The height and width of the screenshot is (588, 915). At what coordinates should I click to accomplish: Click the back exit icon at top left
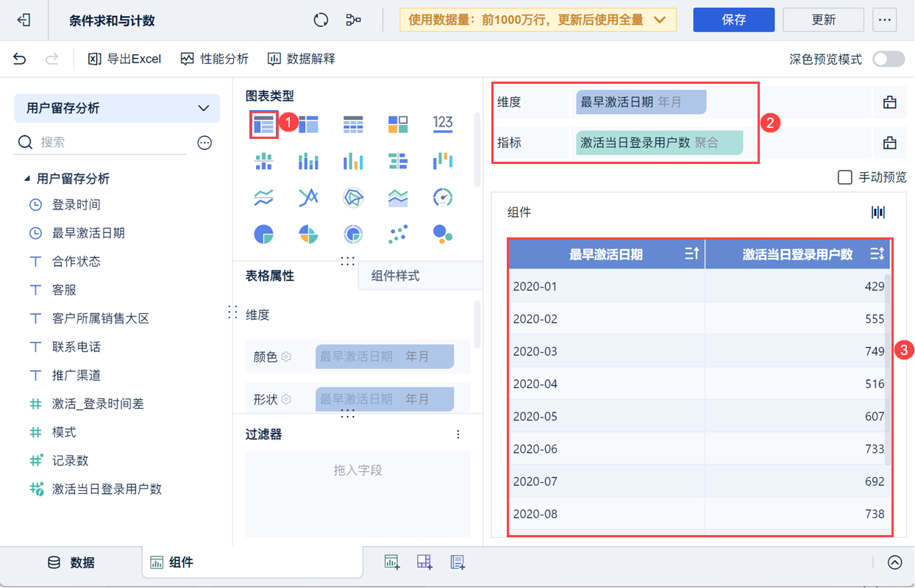click(x=24, y=20)
